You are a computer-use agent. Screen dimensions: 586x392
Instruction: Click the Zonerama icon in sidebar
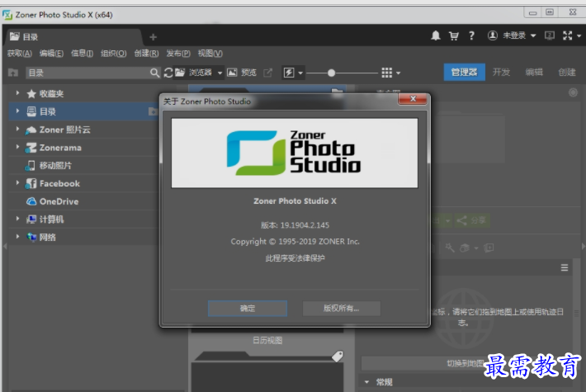pos(31,148)
